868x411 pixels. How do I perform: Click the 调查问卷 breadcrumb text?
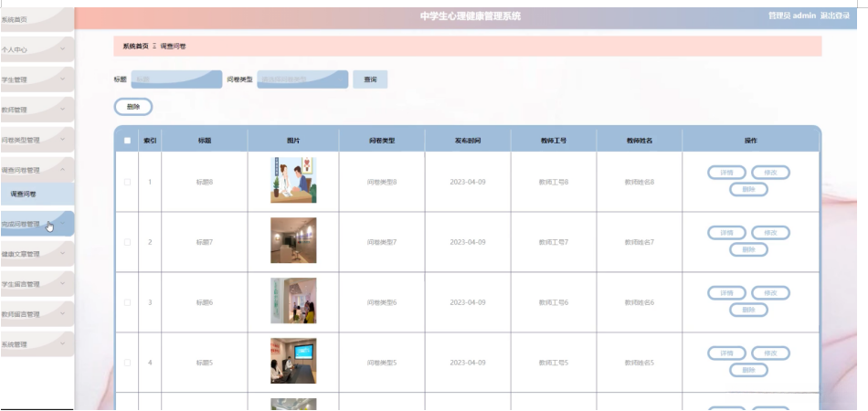click(x=174, y=47)
